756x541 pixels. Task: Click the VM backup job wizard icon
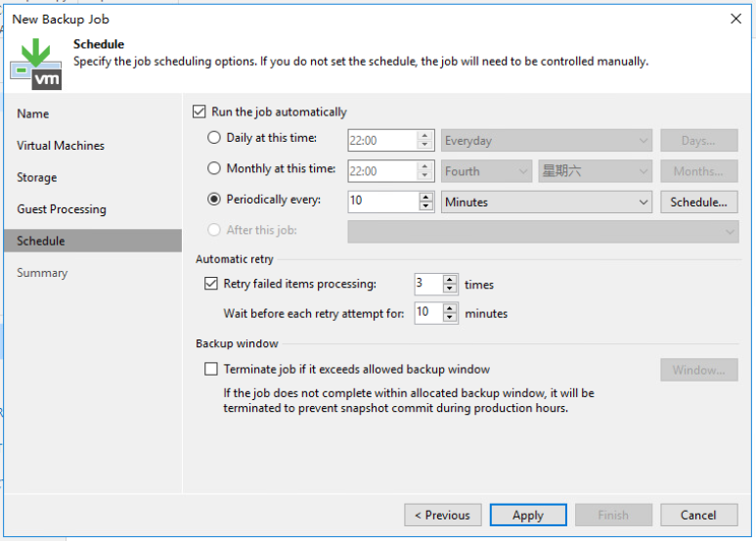(35, 65)
